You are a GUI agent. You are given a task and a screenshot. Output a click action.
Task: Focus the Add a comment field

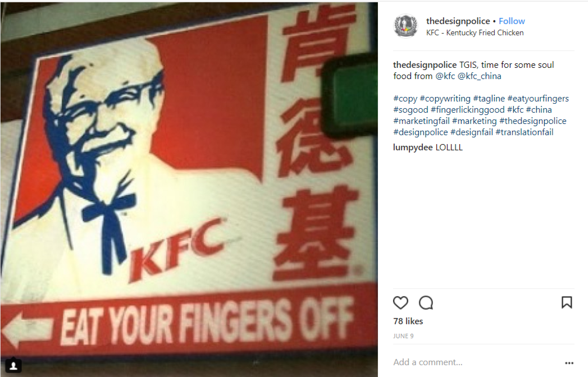476,362
